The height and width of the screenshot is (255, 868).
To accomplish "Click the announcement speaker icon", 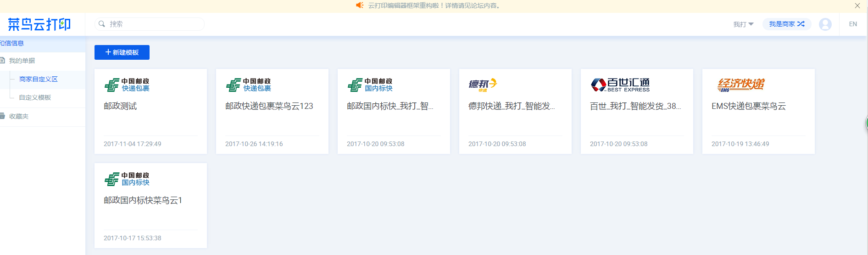I will point(360,6).
